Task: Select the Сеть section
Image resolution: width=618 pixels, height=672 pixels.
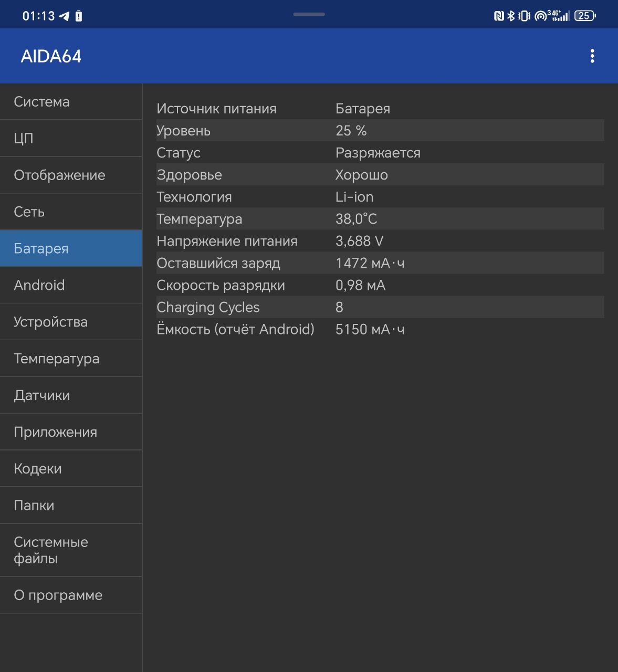Action: tap(71, 212)
